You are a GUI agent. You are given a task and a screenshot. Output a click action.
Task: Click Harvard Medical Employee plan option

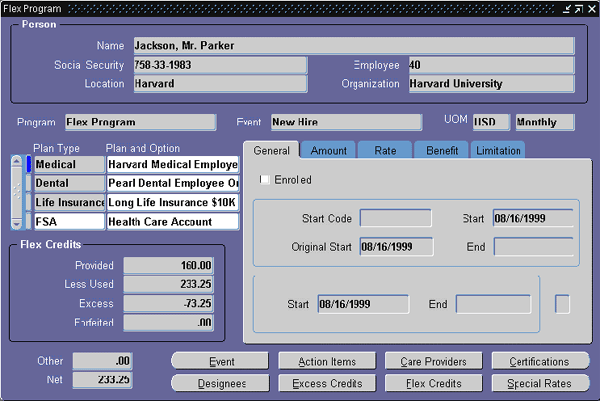pyautogui.click(x=173, y=164)
